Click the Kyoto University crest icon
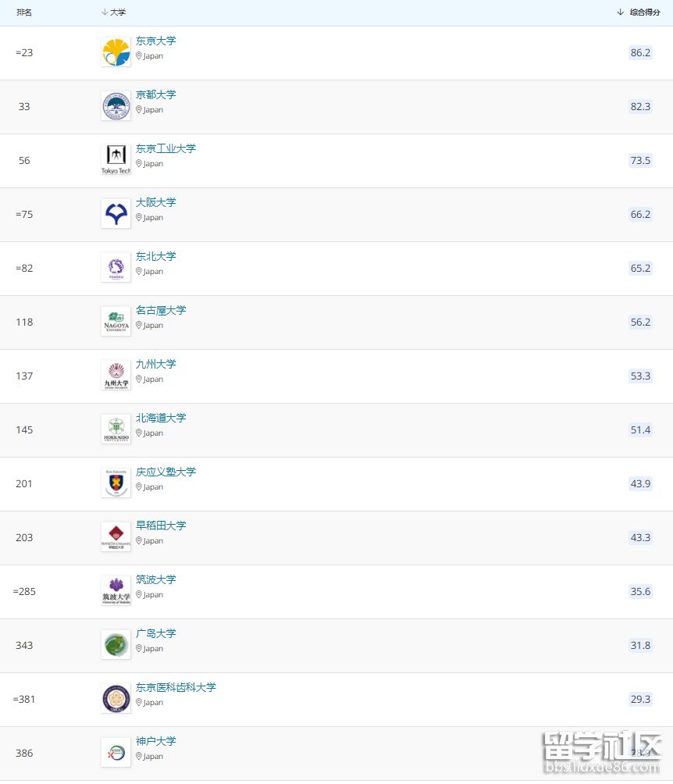The height and width of the screenshot is (784, 673). click(116, 106)
